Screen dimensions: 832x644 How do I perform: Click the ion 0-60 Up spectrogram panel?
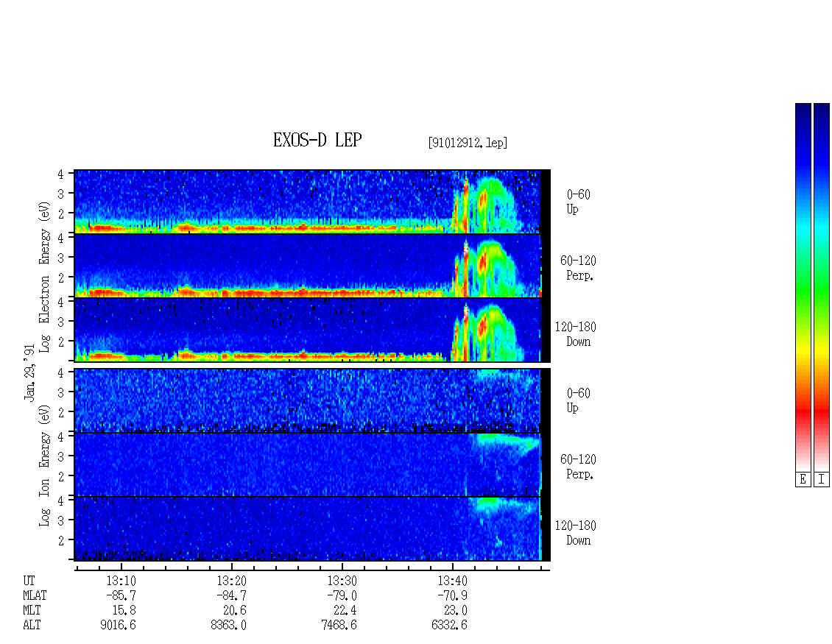[312, 400]
